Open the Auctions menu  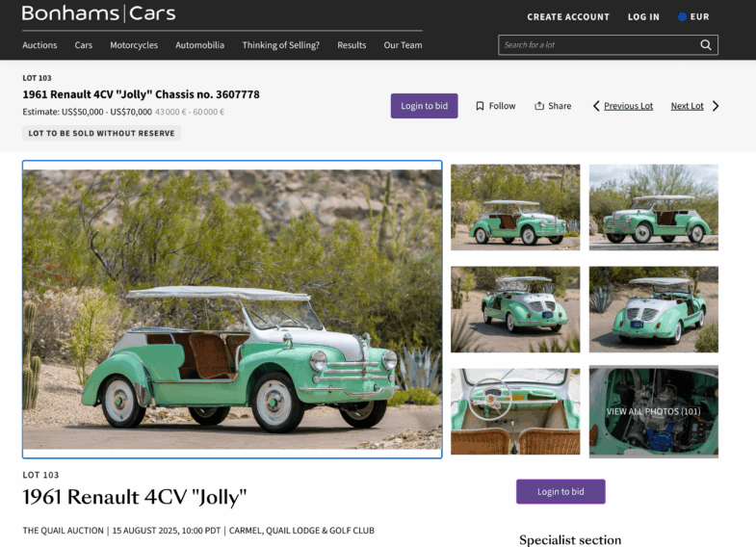(x=39, y=45)
